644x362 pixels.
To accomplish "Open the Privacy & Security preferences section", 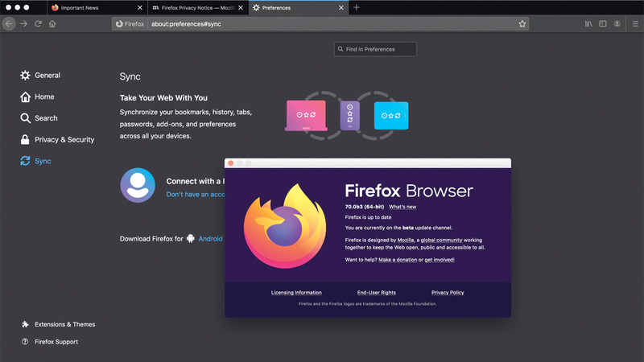I will (x=64, y=140).
